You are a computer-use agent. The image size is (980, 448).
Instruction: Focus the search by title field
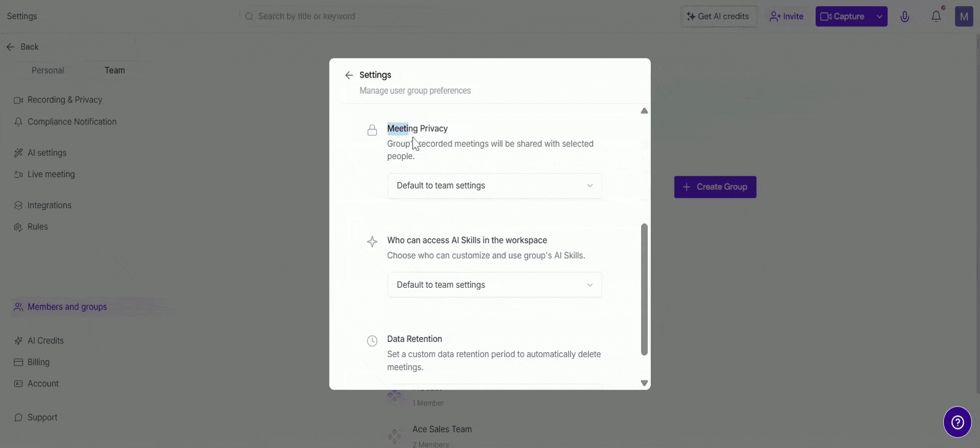point(357,16)
